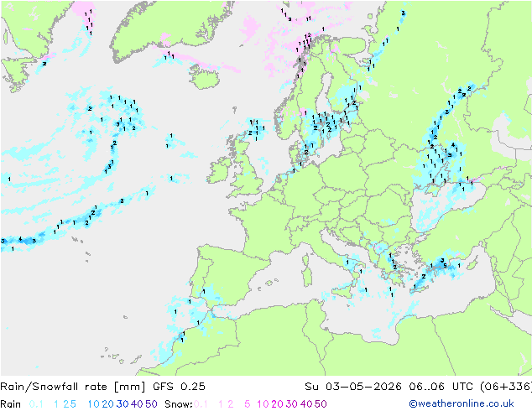Pick the Rain legend 50 value
532x411 pixels.
click(151, 404)
